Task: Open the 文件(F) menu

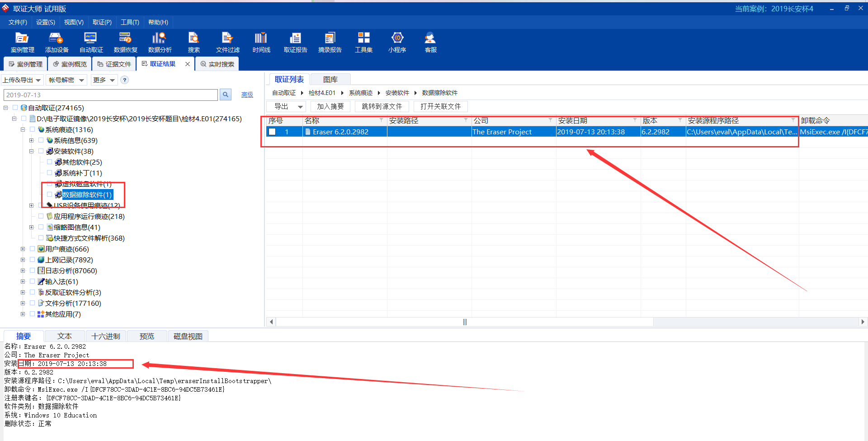Action: (18, 22)
